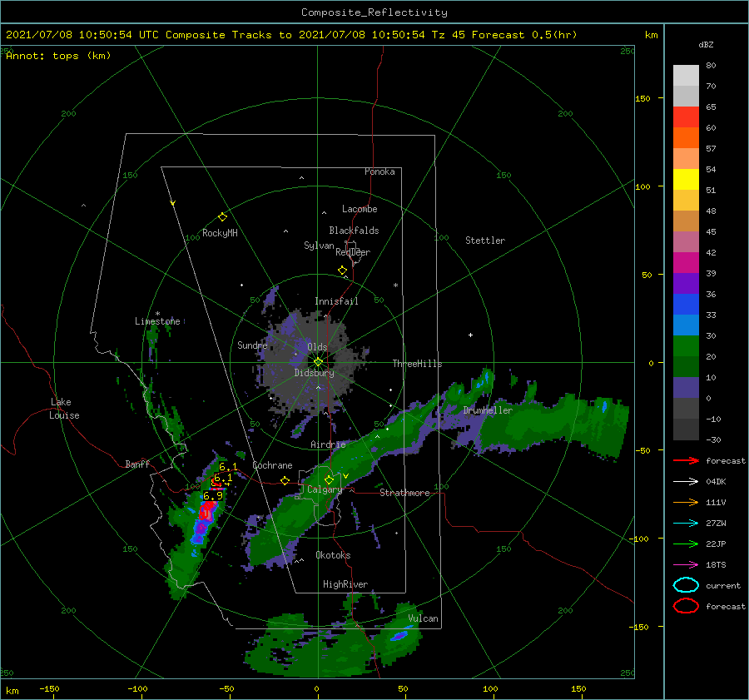Click the Cochrane label
749x700 pixels.
272,465
